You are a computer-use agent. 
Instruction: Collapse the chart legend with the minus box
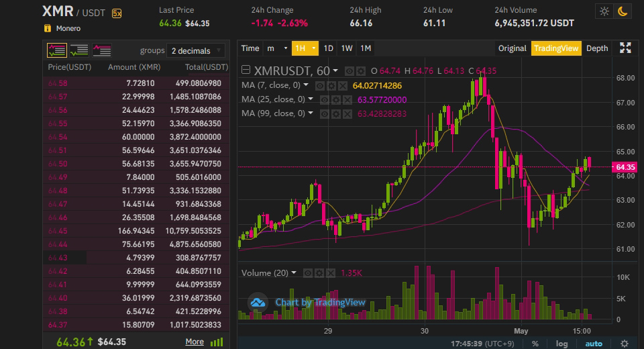coord(246,70)
